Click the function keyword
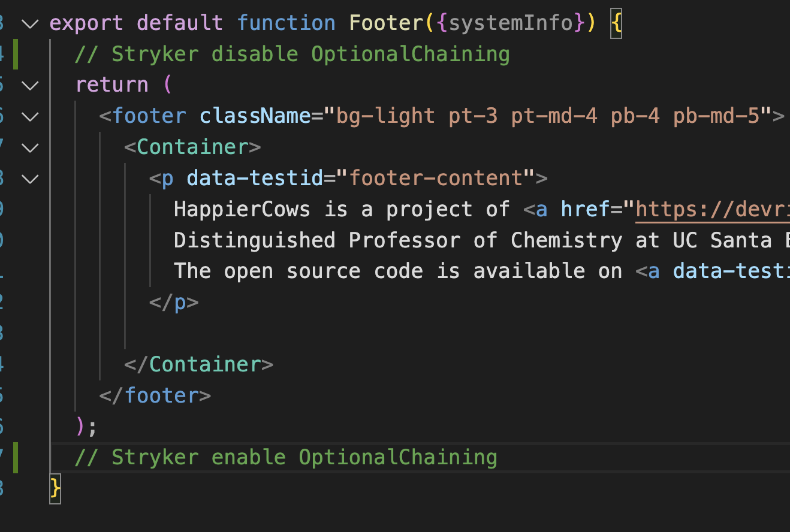 [286, 23]
